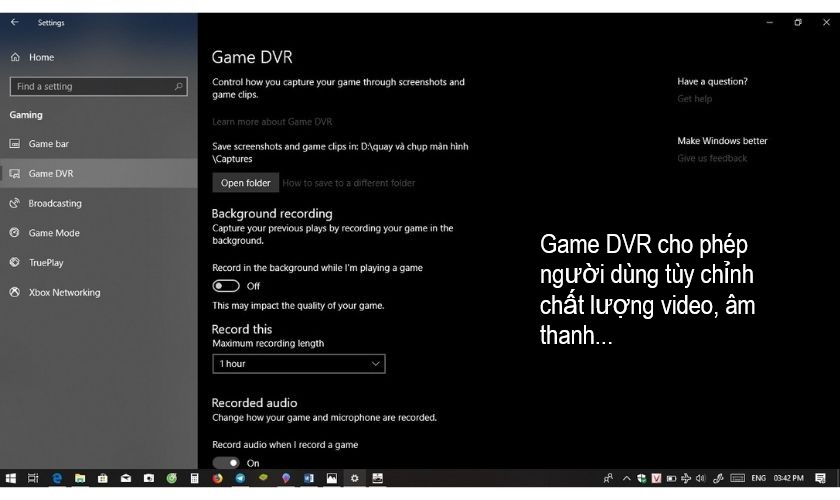Open Firefox from the taskbar
Viewport: 840px width, 500px height.
point(218,478)
